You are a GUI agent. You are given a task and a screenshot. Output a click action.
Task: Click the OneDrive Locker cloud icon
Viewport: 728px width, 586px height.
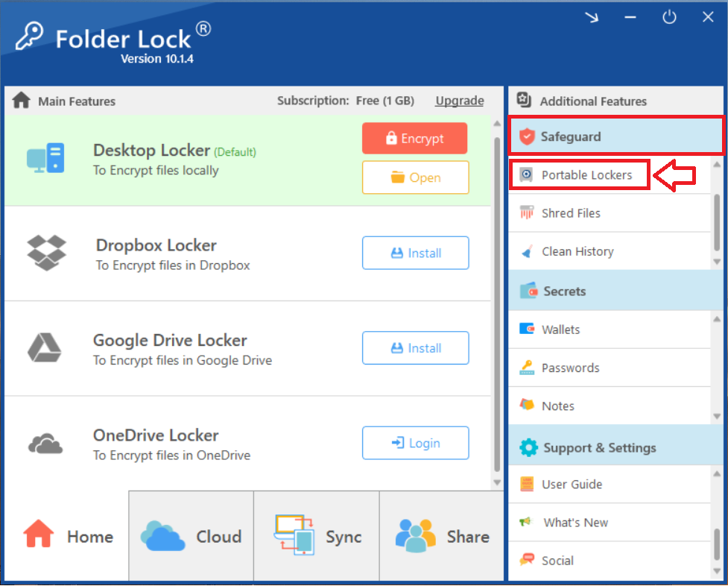click(x=45, y=444)
